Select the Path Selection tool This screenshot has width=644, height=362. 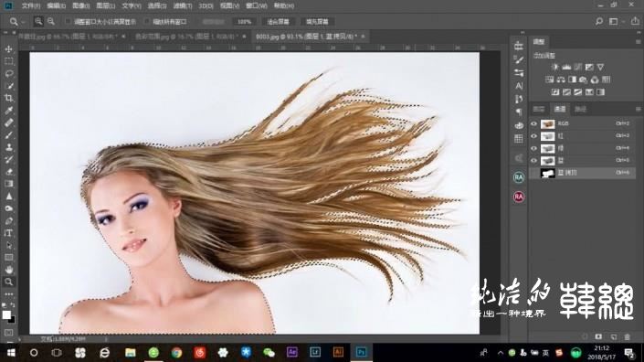coord(8,245)
